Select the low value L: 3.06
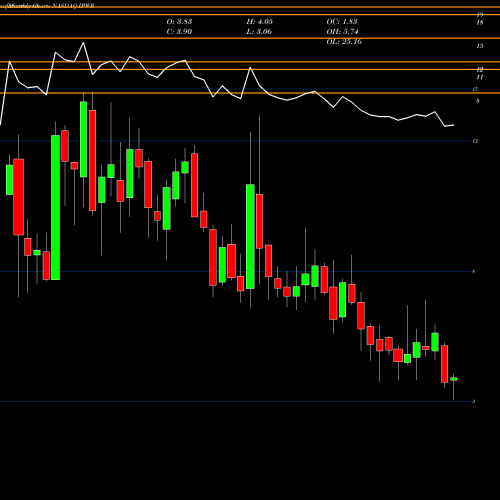Image resolution: width=500 pixels, height=500 pixels. (259, 32)
